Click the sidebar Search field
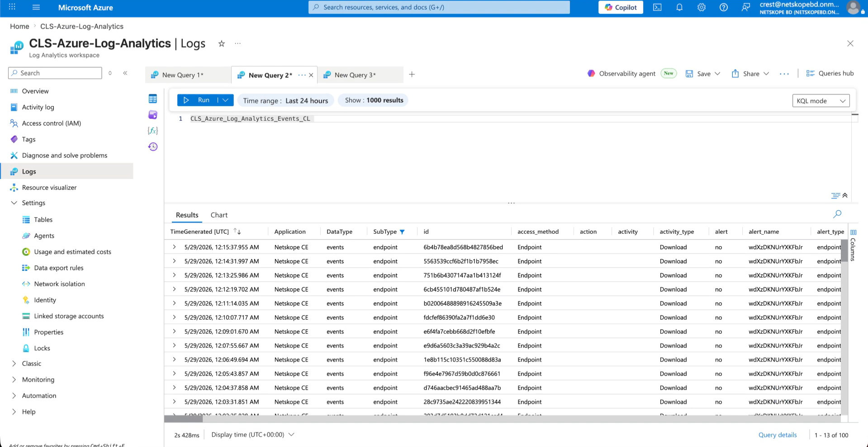Image resolution: width=868 pixels, height=447 pixels. coord(55,73)
